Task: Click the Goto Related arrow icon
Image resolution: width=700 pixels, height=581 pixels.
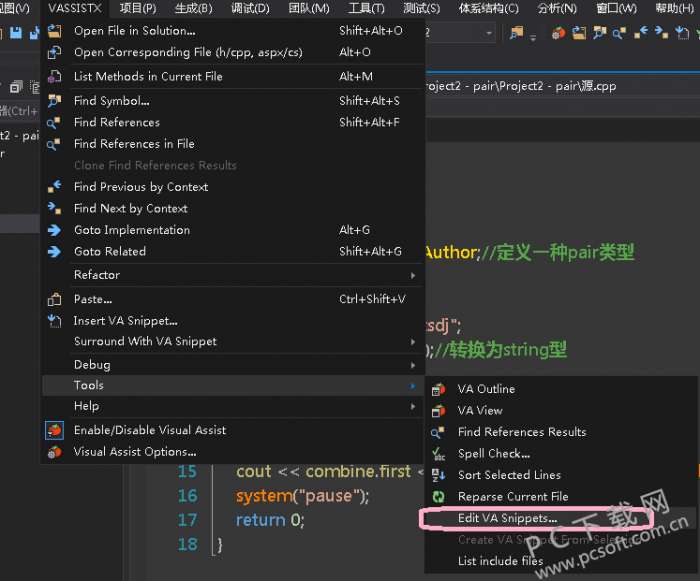Action: point(54,251)
